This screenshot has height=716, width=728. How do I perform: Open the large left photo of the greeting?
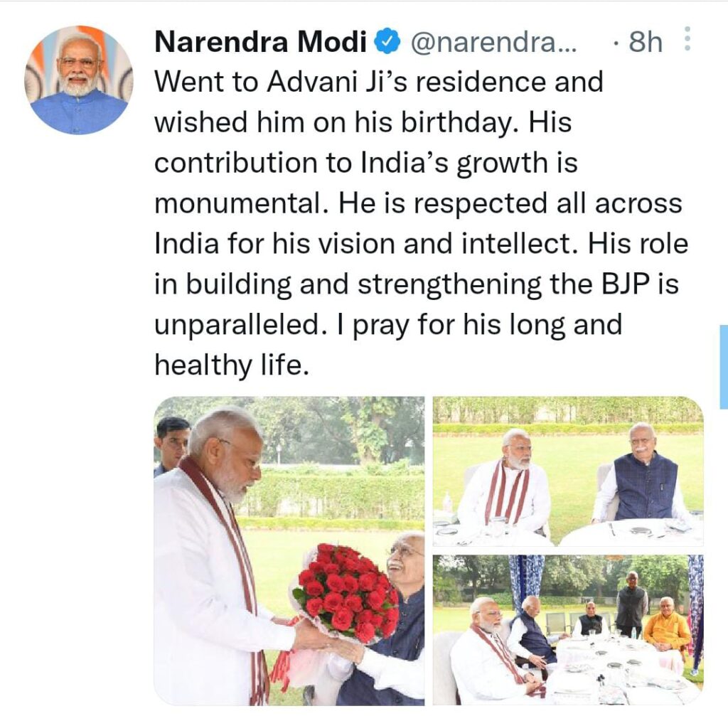(289, 551)
